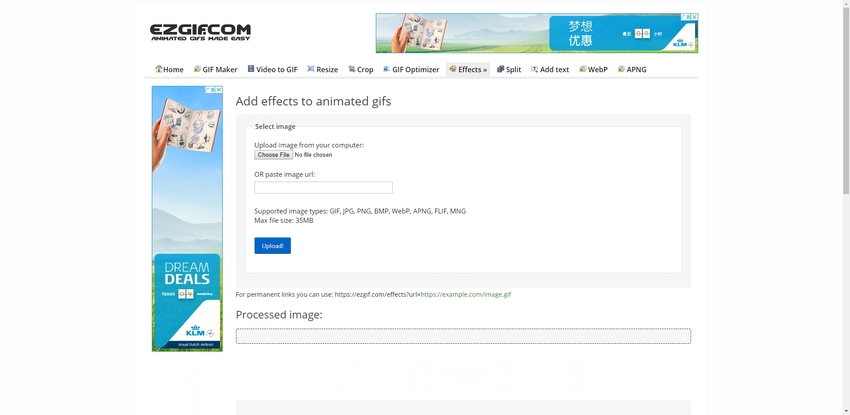Click the GIF Optimizer icon
850x415 pixels.
(387, 69)
